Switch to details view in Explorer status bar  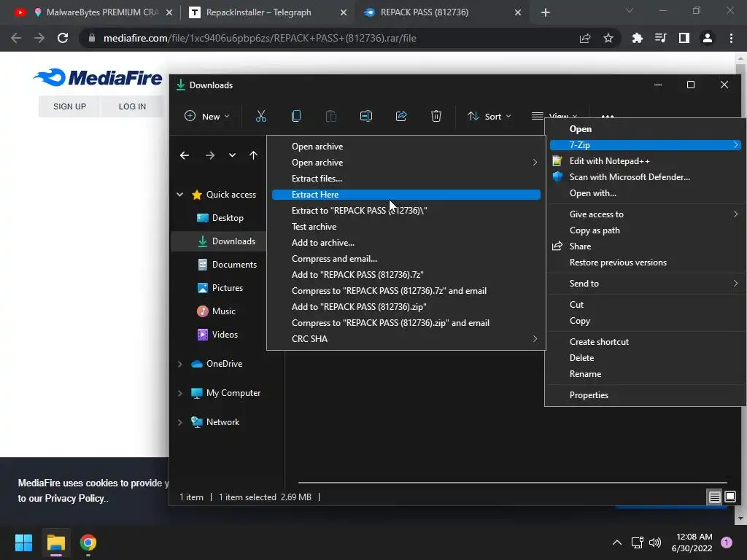(714, 497)
